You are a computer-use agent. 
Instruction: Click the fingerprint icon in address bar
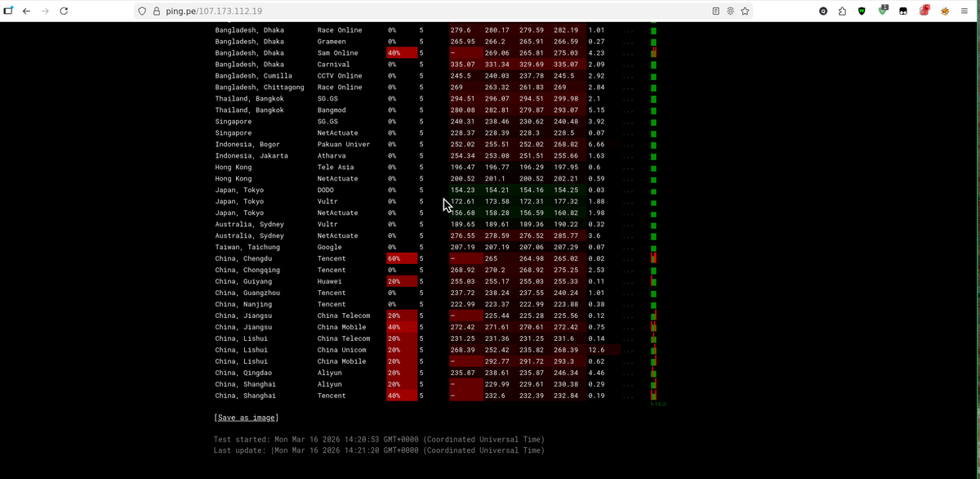[x=730, y=11]
